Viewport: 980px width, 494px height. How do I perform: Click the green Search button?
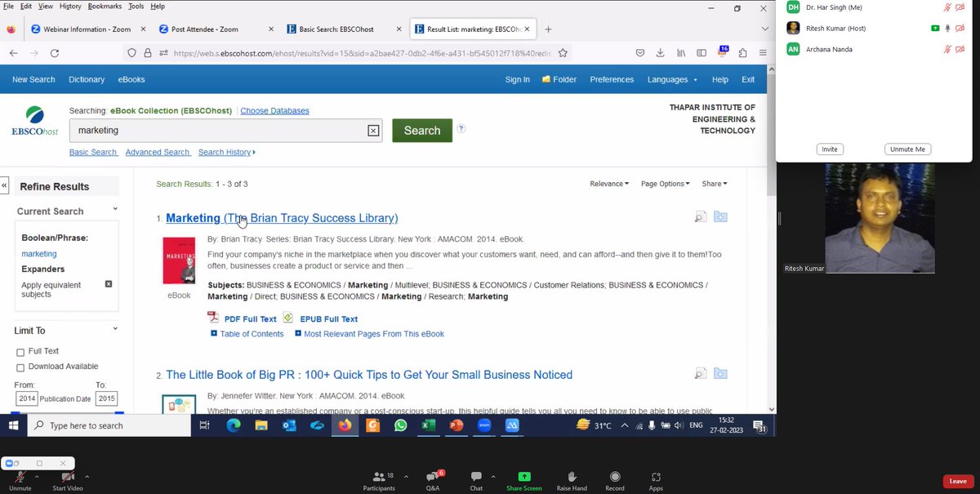point(422,131)
